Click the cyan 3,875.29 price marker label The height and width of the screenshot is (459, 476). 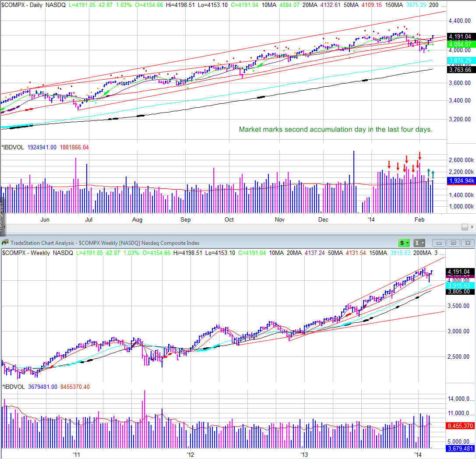(460, 60)
